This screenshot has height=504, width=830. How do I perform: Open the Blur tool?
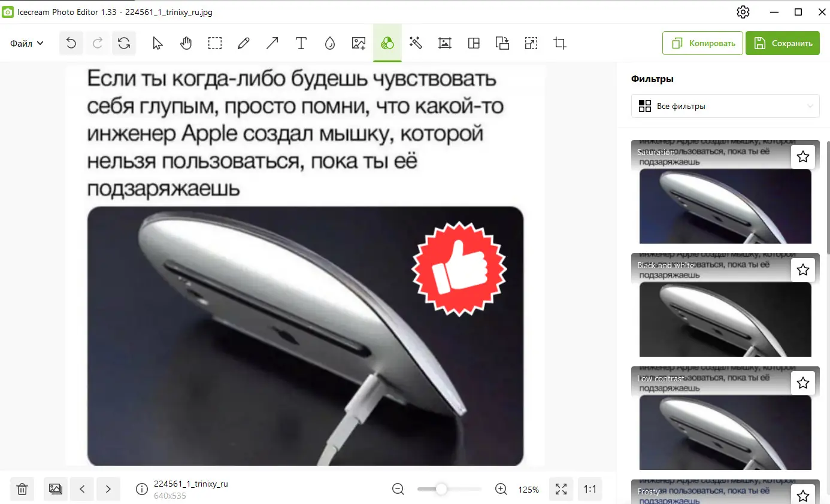[x=329, y=42]
